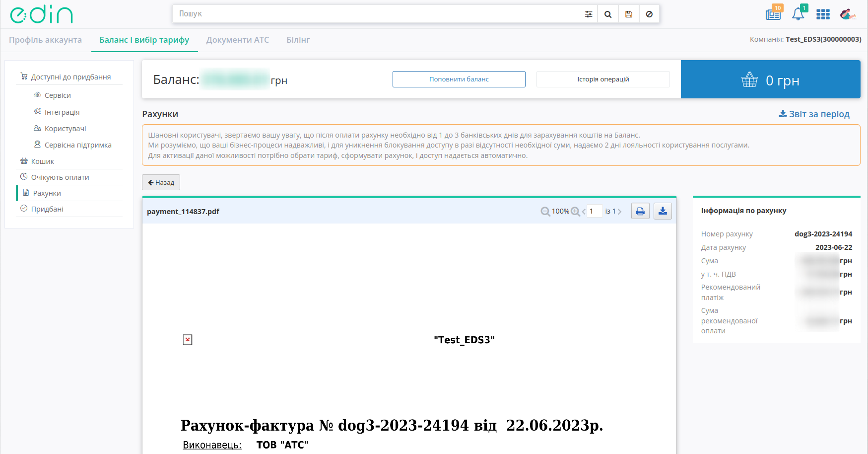The image size is (868, 454).
Task: Open Рахунки in sidebar
Action: point(47,193)
